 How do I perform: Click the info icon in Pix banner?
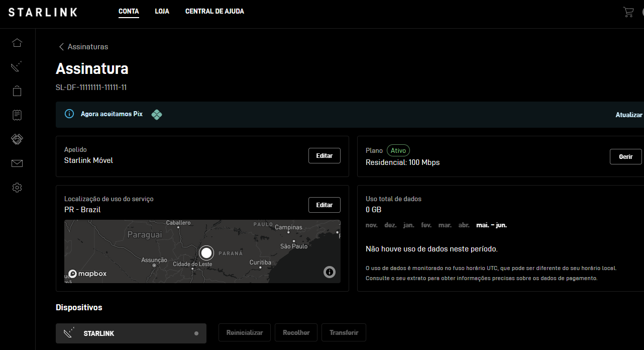pos(69,114)
